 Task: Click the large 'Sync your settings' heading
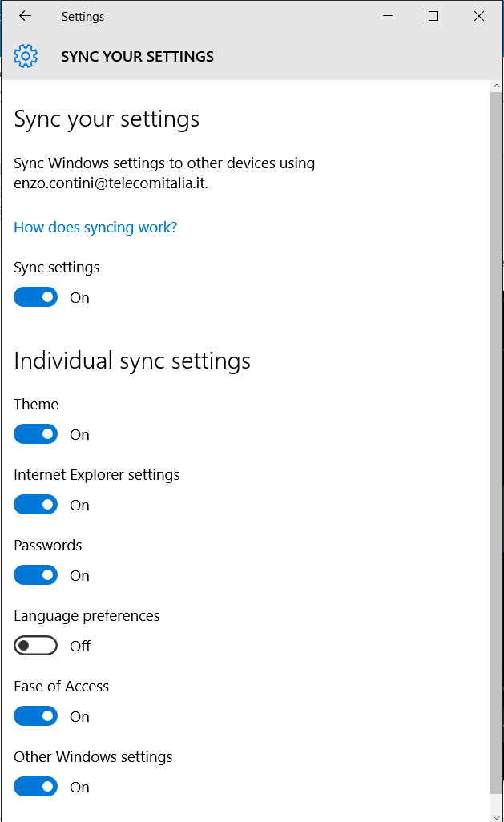pyautogui.click(x=107, y=119)
